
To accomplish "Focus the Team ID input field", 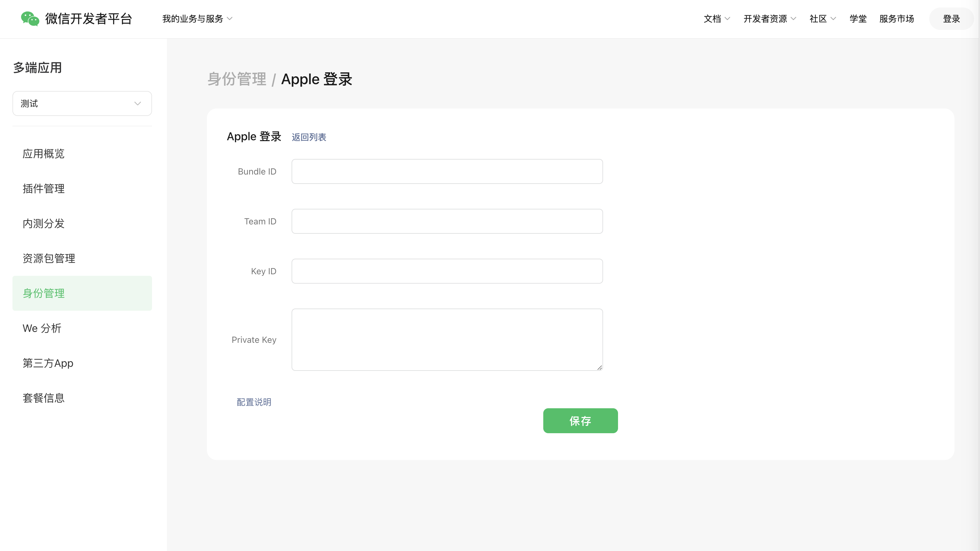I will pyautogui.click(x=447, y=221).
